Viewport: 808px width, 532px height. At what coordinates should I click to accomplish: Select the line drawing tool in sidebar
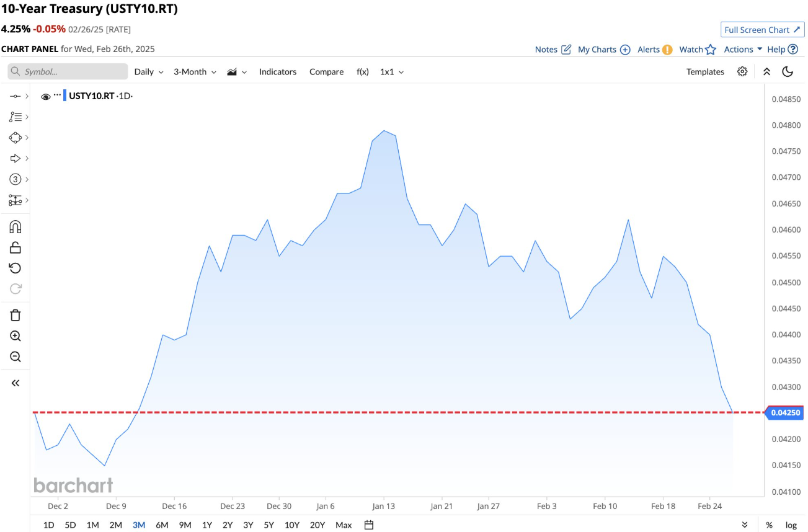(x=16, y=96)
